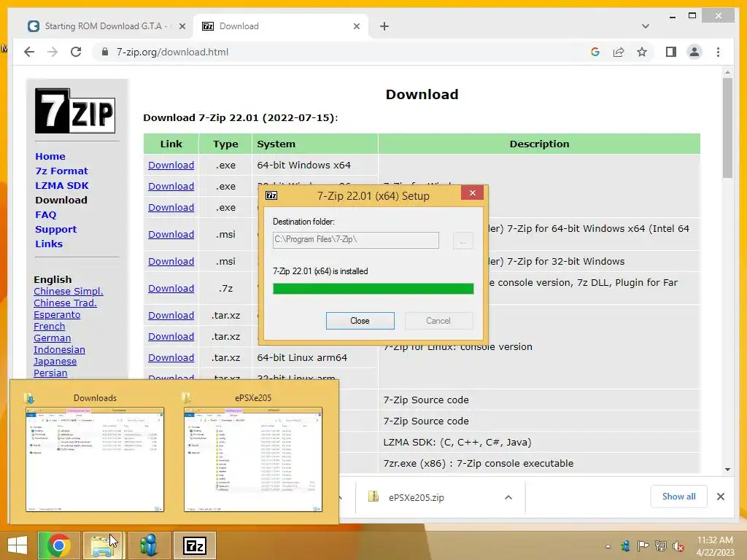747x560 pixels.
Task: Click the Destination folder path field
Action: point(355,240)
